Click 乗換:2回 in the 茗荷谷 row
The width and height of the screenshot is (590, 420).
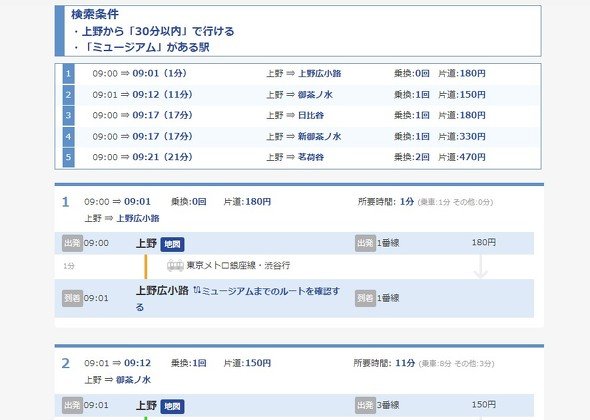point(412,157)
